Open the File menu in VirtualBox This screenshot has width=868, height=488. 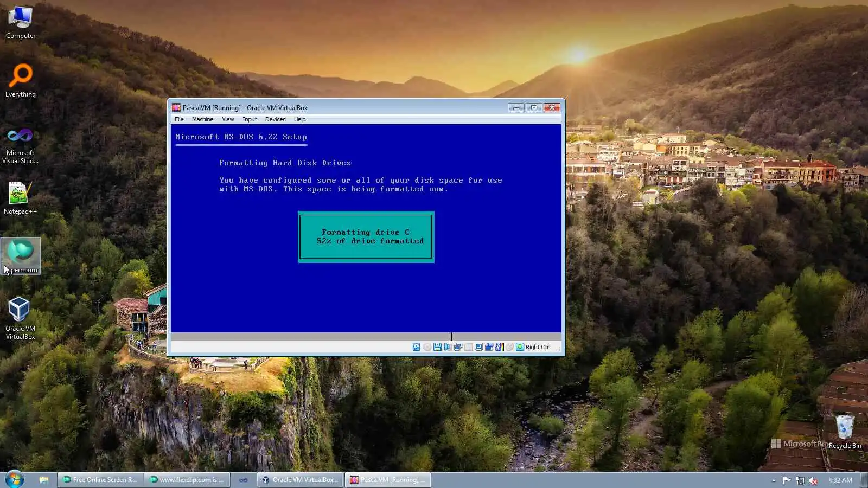(179, 119)
